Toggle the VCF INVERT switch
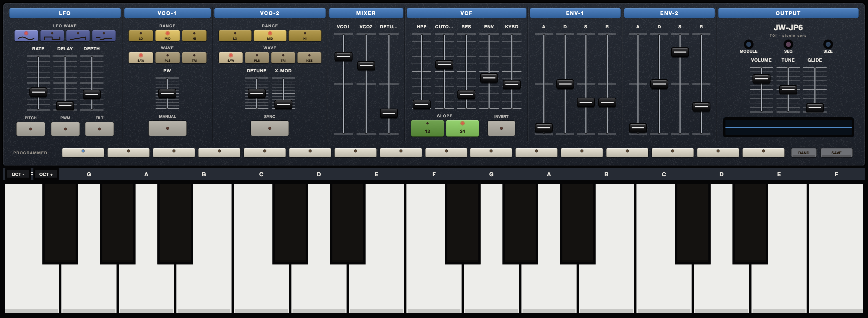 pos(501,128)
